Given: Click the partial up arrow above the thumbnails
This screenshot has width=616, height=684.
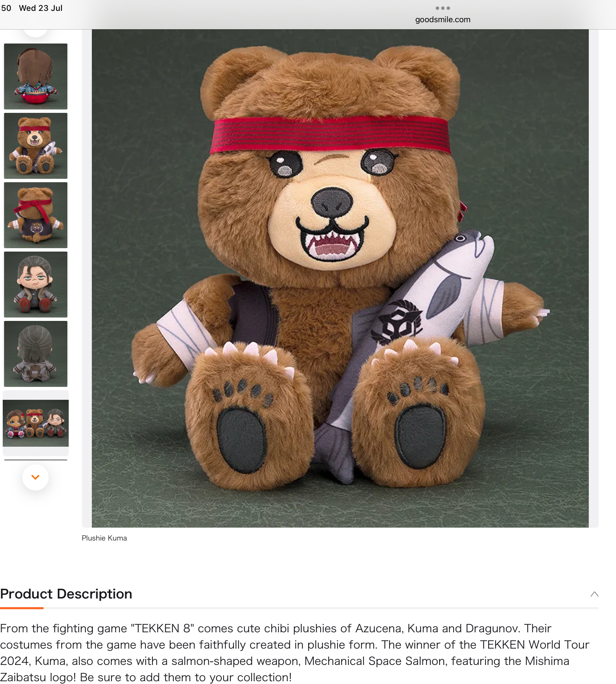Looking at the screenshot, I should (x=35, y=33).
